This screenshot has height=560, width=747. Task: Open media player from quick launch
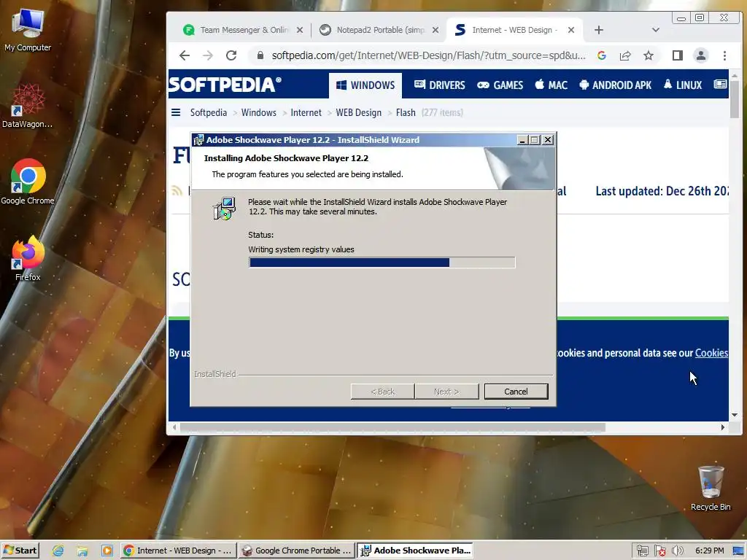pos(107,551)
